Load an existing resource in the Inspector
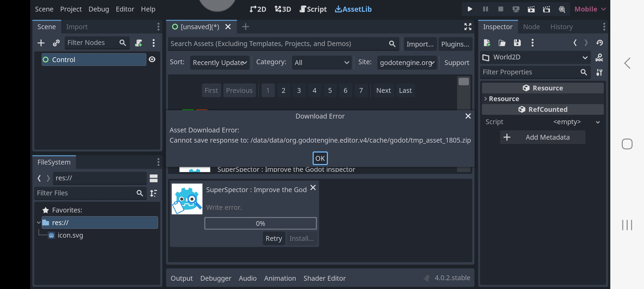 (x=502, y=43)
